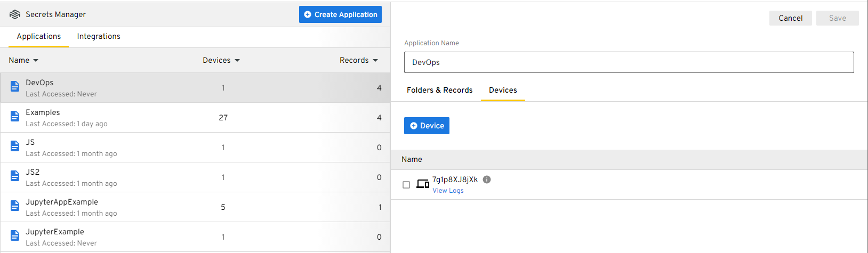The image size is (868, 253).
Task: Click the JS2 application file icon
Action: click(15, 176)
